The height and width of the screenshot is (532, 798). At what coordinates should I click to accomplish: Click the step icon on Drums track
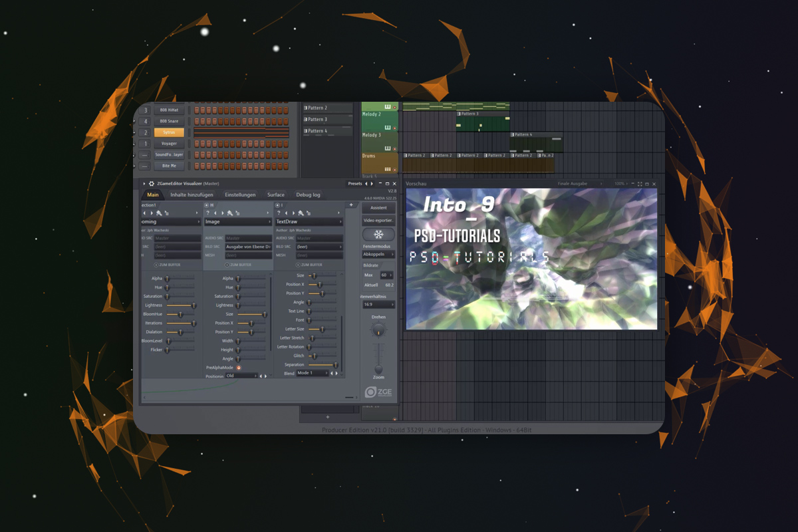pyautogui.click(x=388, y=169)
